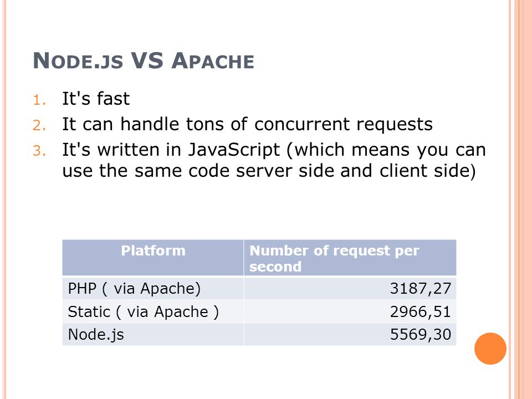Viewport: 532px width, 399px height.
Task: Select Number of request per second header
Action: click(350, 258)
